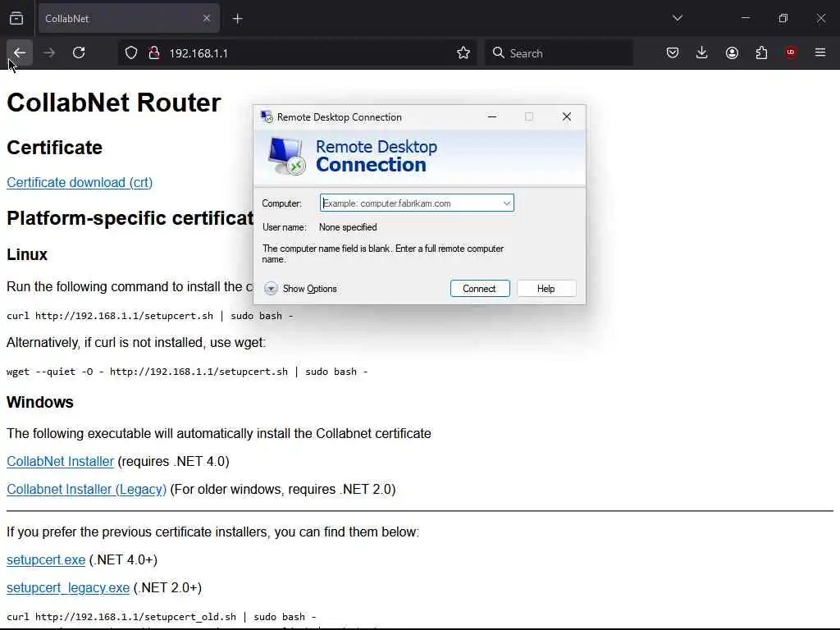Open a new tab with the plus icon
840x630 pixels.
(x=238, y=19)
